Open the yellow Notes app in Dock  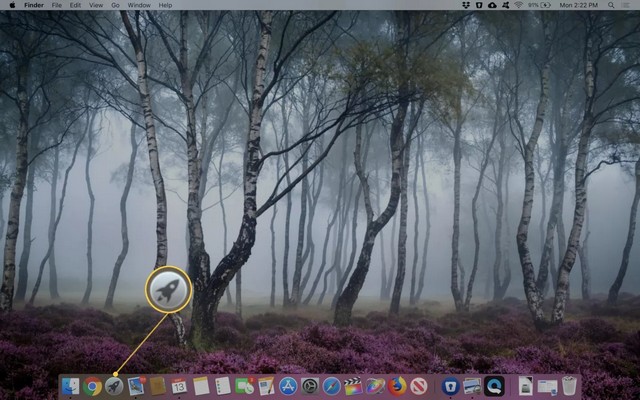(x=201, y=386)
